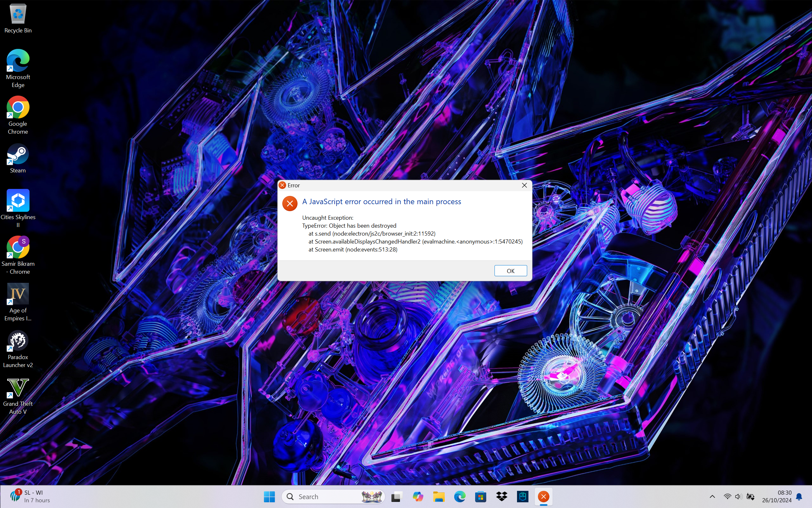The width and height of the screenshot is (812, 508).
Task: Select the Paradox Launcher v2 shortcut
Action: 18,349
